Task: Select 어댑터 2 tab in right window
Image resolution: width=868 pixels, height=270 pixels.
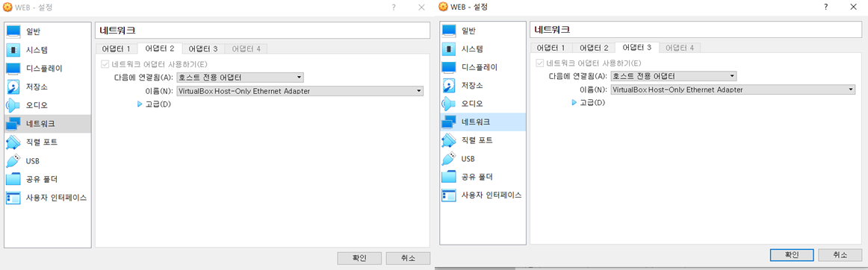Action: point(594,48)
